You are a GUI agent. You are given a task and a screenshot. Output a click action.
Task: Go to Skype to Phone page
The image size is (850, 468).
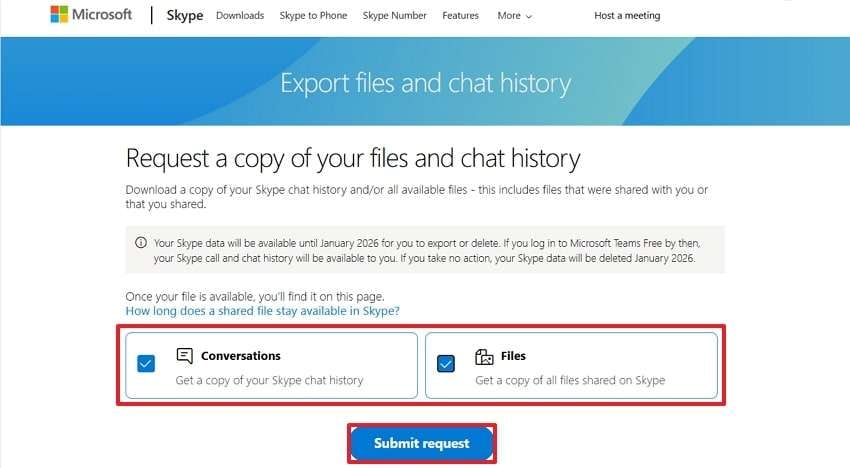point(313,16)
